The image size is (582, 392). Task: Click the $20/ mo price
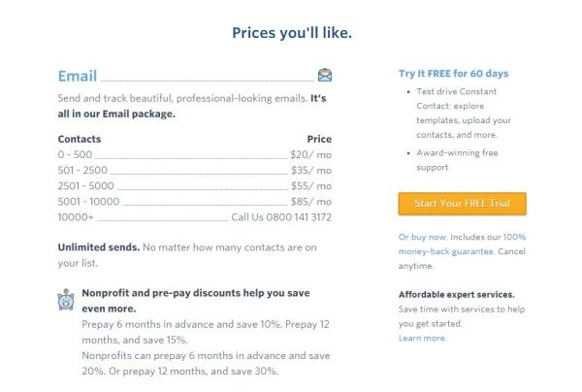[311, 154]
